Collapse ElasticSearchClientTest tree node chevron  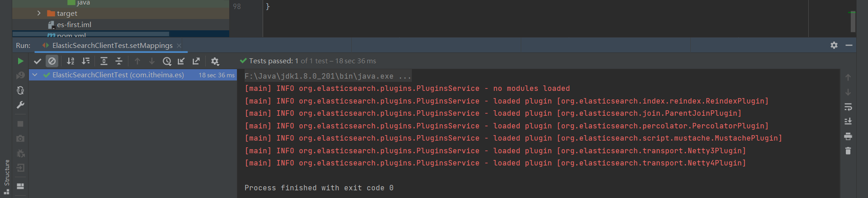[35, 75]
